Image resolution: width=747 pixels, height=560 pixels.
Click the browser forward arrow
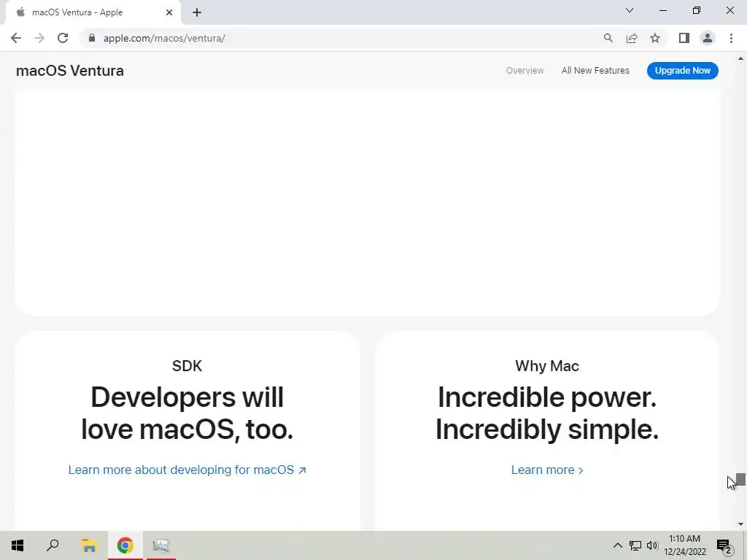click(x=39, y=38)
